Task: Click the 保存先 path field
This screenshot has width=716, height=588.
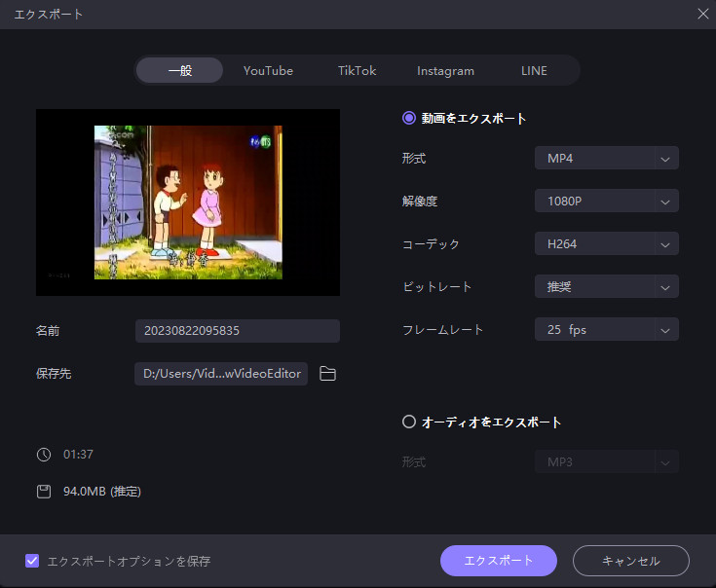Action: tap(221, 374)
